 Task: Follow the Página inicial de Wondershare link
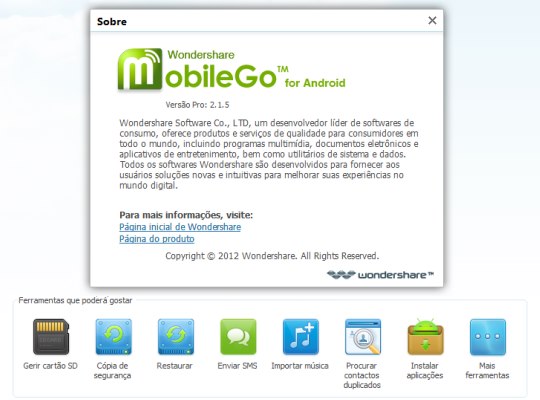[x=180, y=227]
